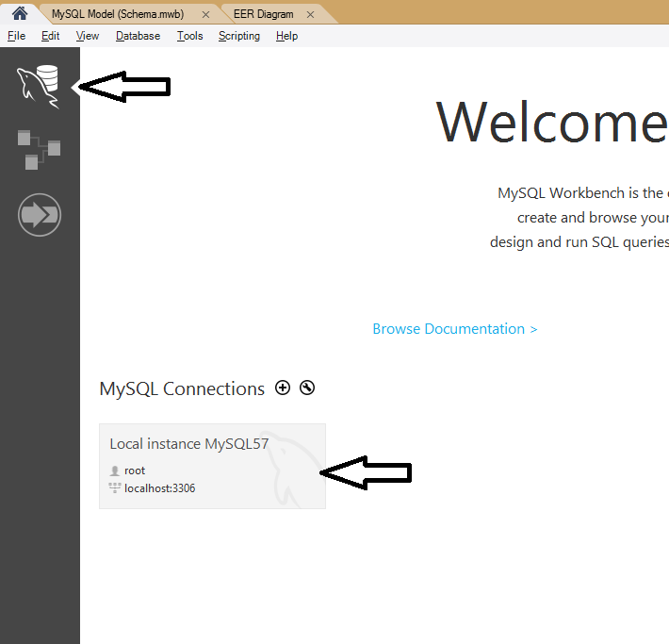Viewport: 669px width, 644px height.
Task: Open the Migration wizard sidebar icon
Action: tap(39, 215)
